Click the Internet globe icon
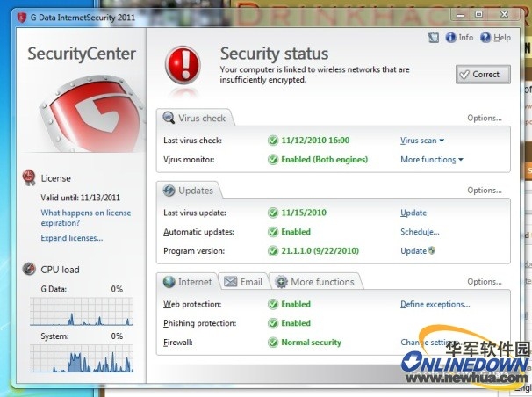532x397 pixels. (169, 282)
